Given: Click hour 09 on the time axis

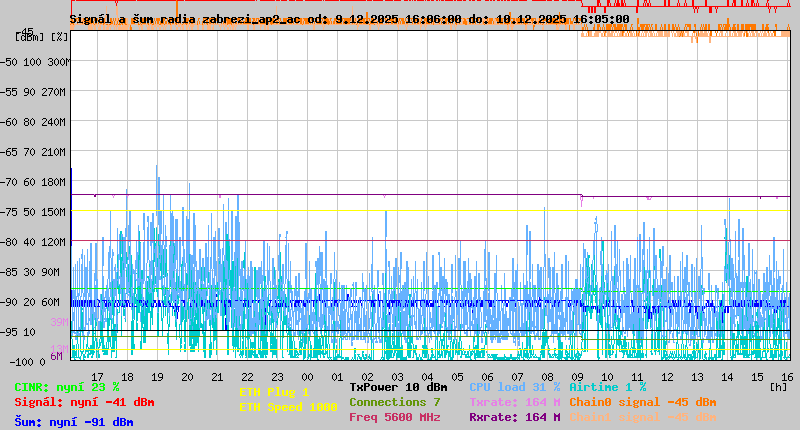Looking at the screenshot, I should 577,377.
